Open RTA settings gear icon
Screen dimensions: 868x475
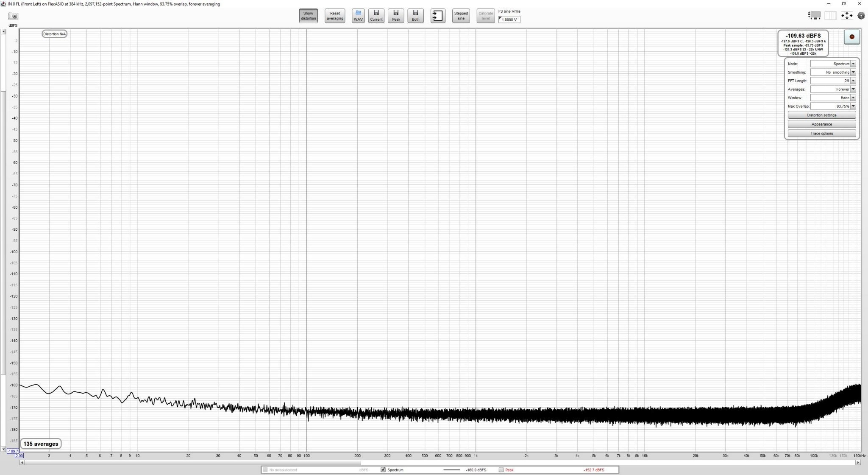[861, 16]
